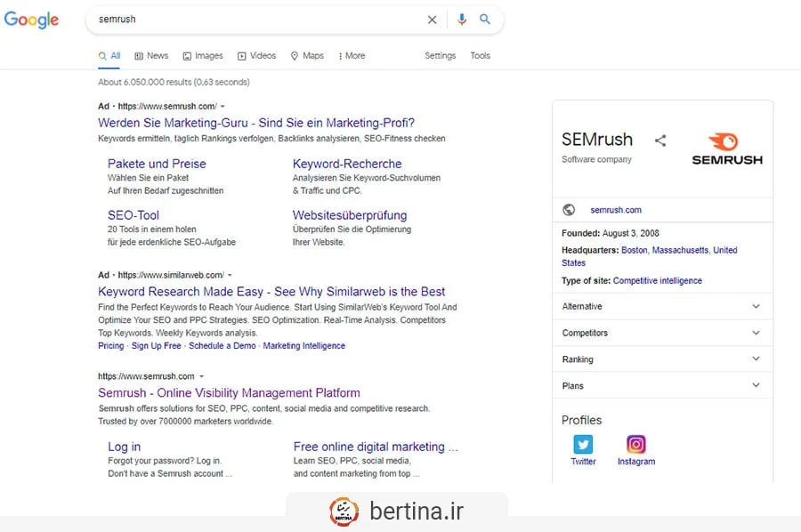Open the search Tools button
Screen dimensions: 801x532
pos(480,56)
